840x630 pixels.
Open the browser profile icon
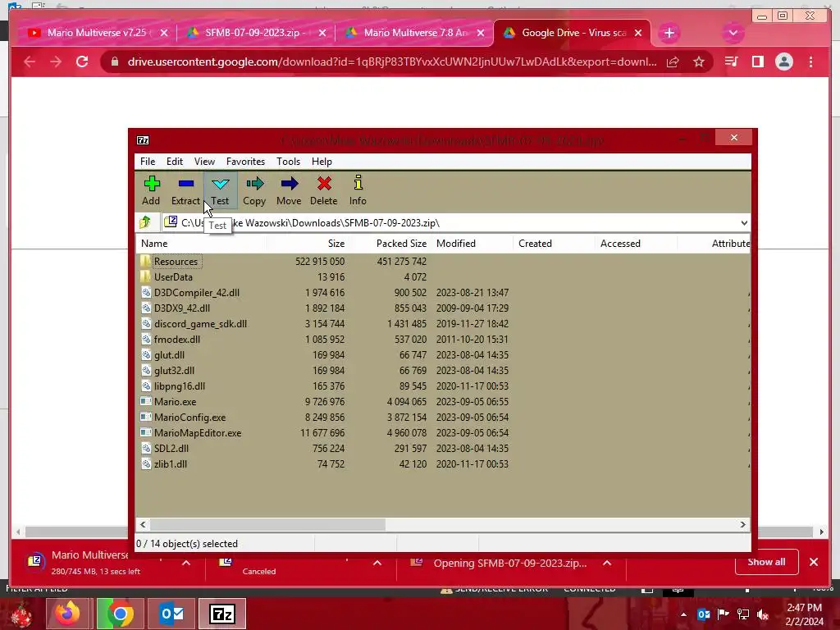coord(783,62)
